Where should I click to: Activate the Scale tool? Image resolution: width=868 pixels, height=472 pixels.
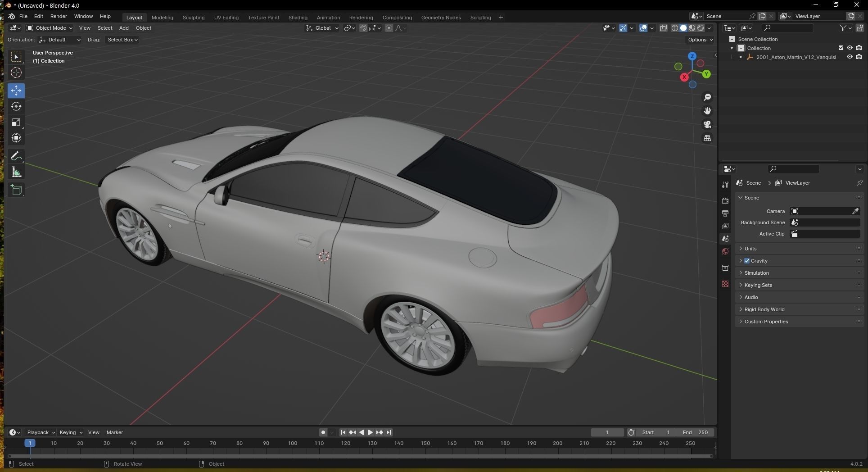click(x=16, y=122)
